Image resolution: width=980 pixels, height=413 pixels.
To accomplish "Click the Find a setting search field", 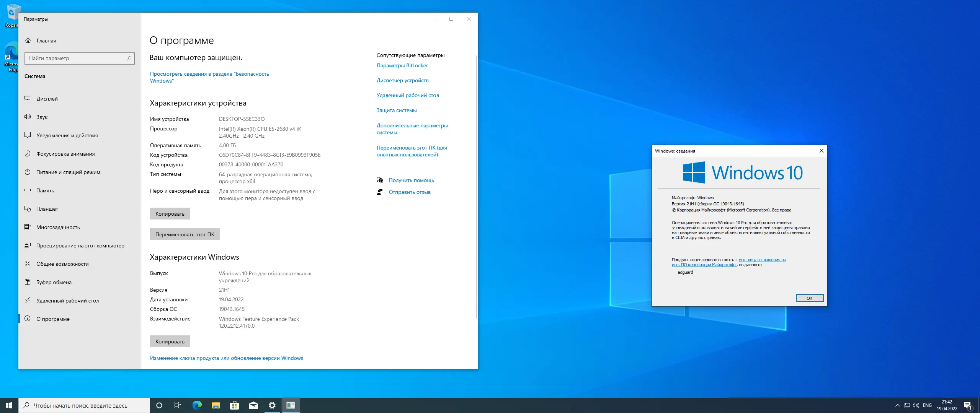I will point(77,58).
